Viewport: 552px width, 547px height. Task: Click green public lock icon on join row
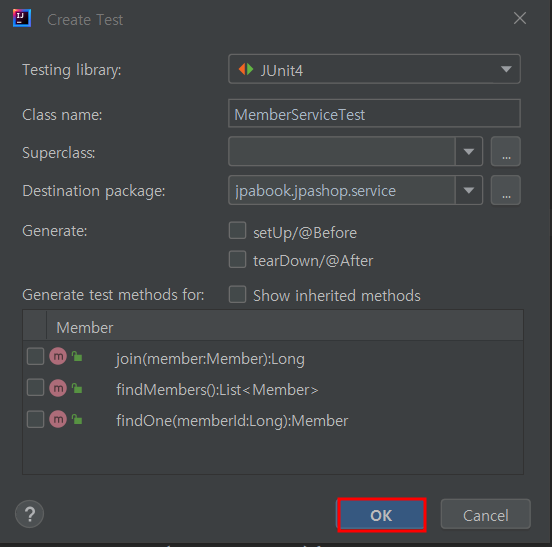pos(77,357)
